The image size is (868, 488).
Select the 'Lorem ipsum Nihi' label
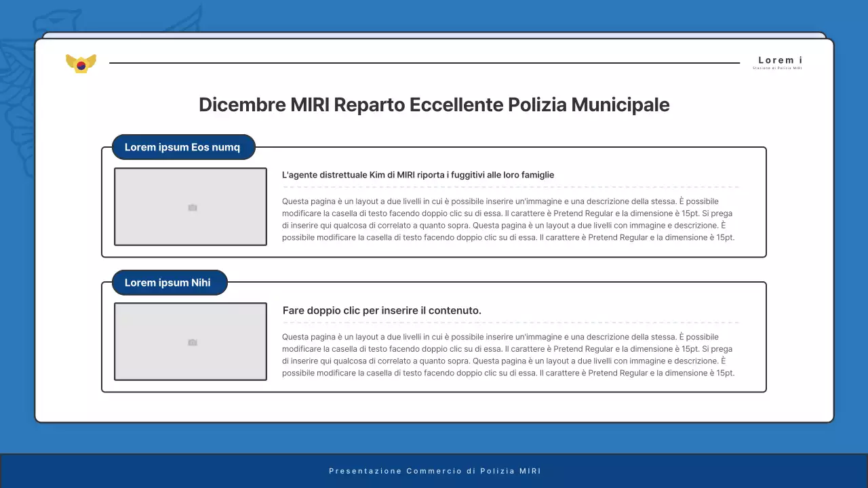click(x=168, y=283)
